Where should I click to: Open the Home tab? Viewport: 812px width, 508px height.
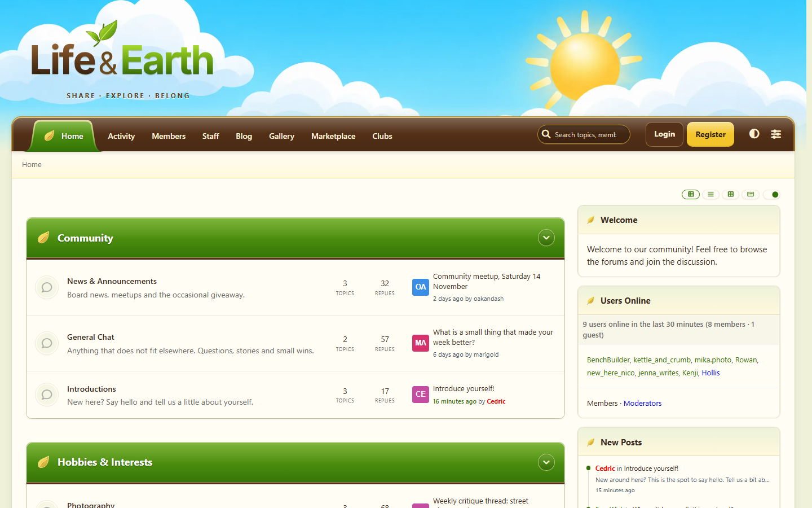click(64, 136)
